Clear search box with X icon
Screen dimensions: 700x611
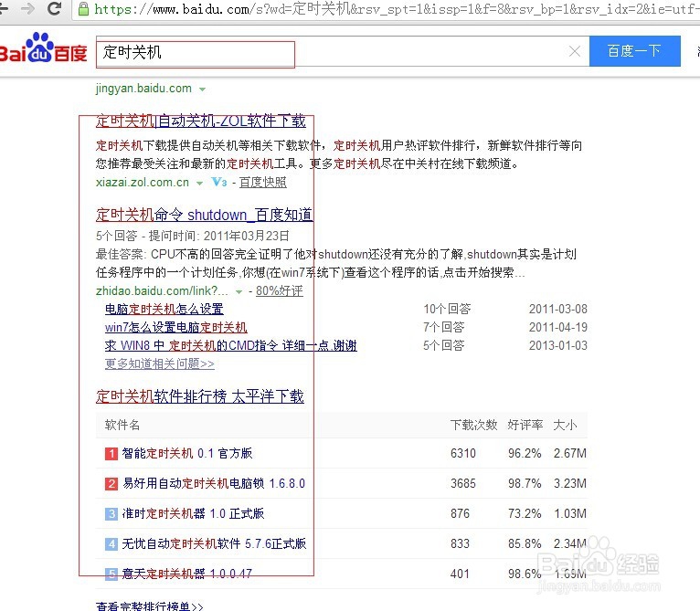tap(575, 51)
